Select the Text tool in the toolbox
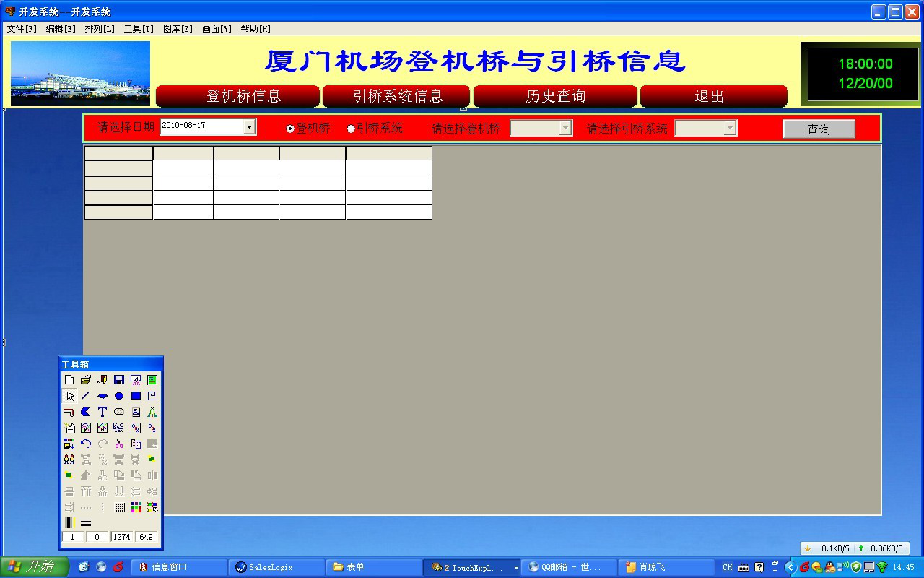 click(x=102, y=411)
